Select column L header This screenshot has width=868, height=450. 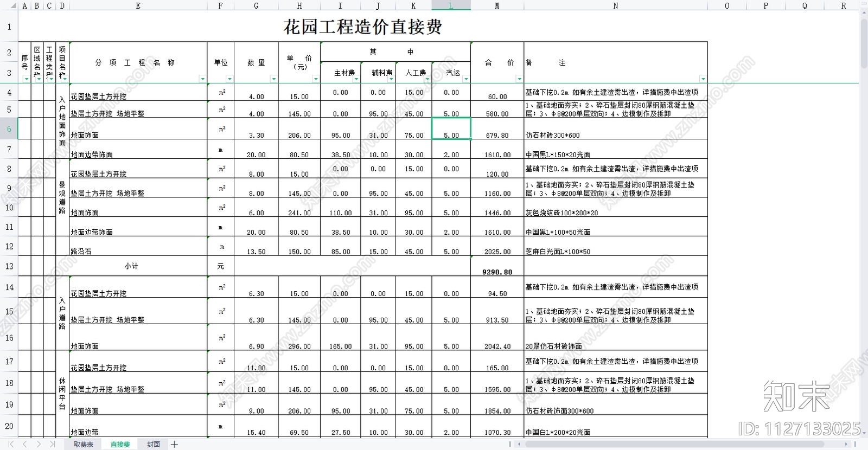pyautogui.click(x=451, y=5)
